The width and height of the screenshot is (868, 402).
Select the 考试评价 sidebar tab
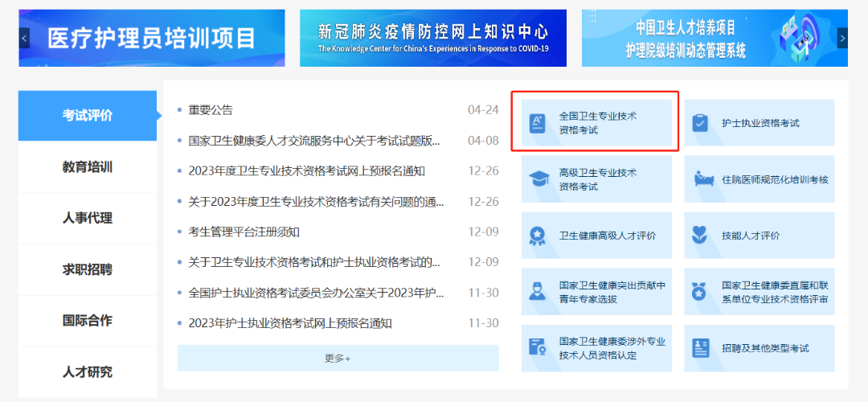88,116
